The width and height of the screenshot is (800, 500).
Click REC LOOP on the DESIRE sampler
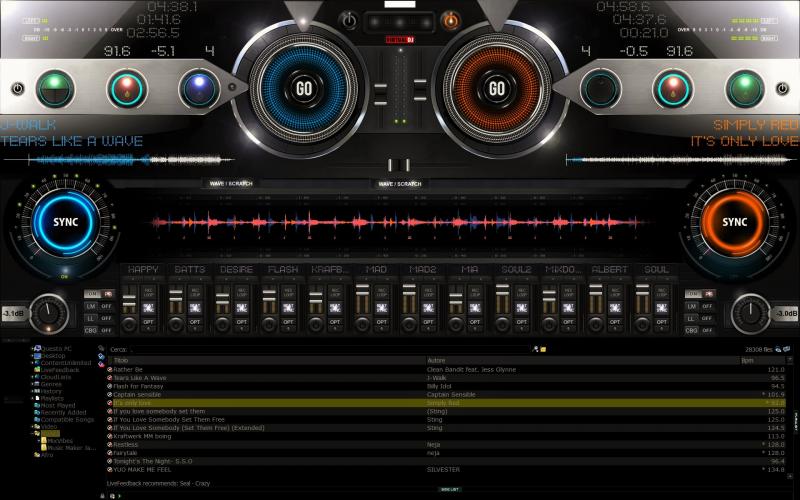coord(241,293)
